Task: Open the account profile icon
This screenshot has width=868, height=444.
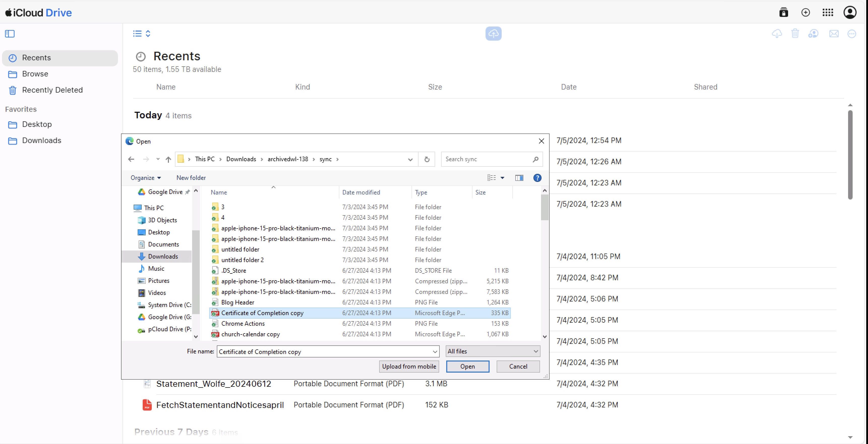Action: (x=850, y=12)
